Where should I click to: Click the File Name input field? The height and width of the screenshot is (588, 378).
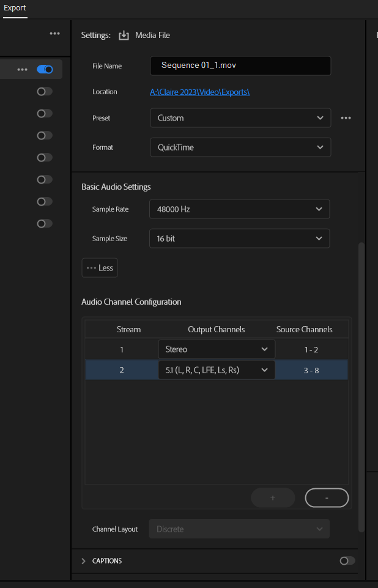(240, 65)
